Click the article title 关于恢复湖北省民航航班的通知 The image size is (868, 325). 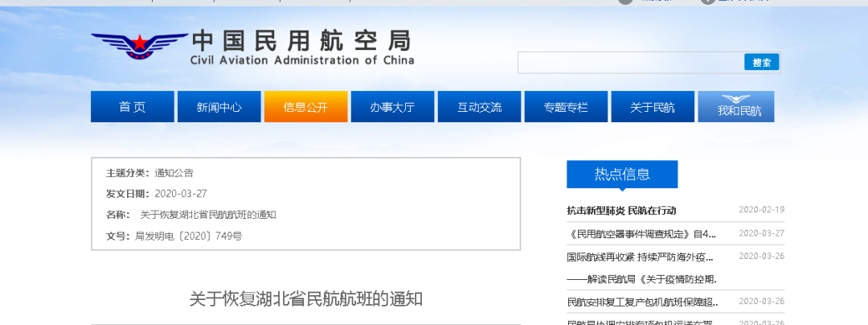tap(305, 299)
